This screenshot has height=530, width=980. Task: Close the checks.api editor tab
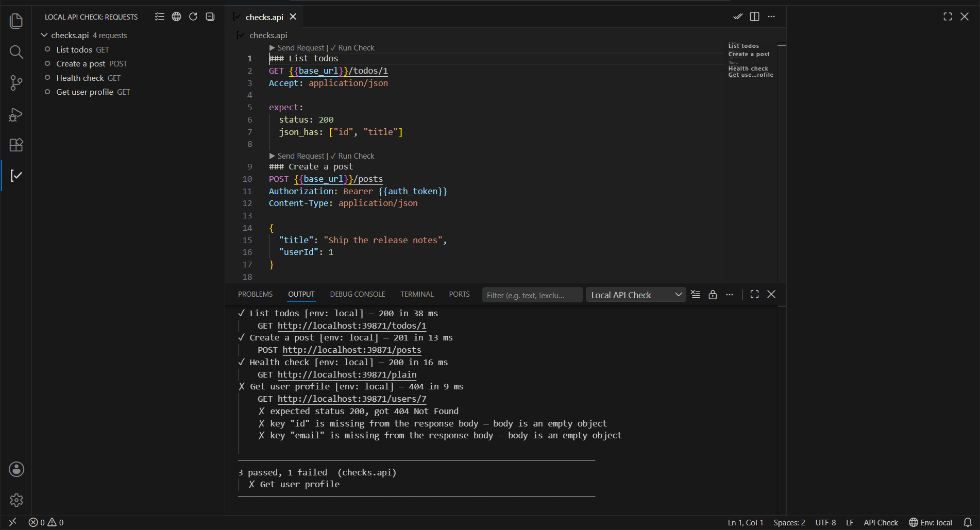[x=293, y=17]
